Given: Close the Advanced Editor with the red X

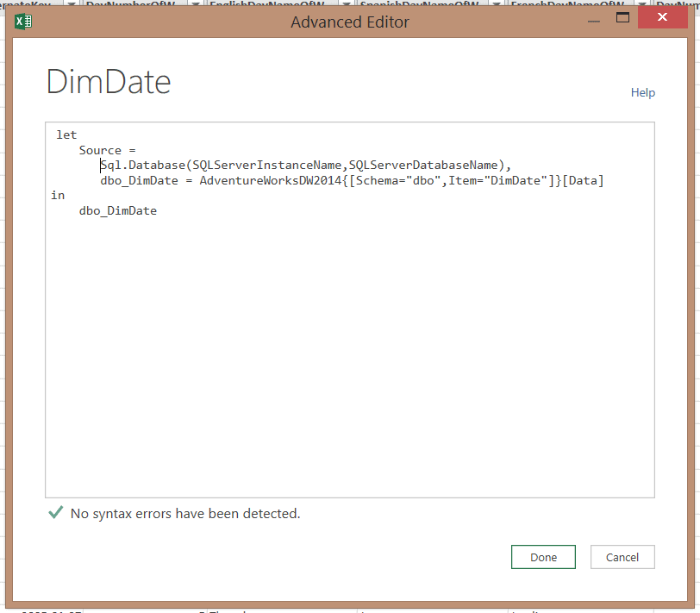Looking at the screenshot, I should click(x=663, y=18).
